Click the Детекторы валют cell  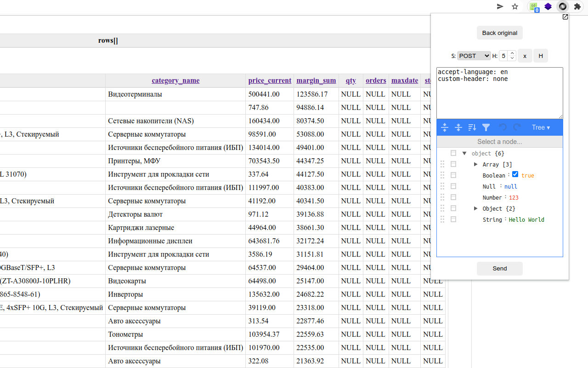coord(175,214)
